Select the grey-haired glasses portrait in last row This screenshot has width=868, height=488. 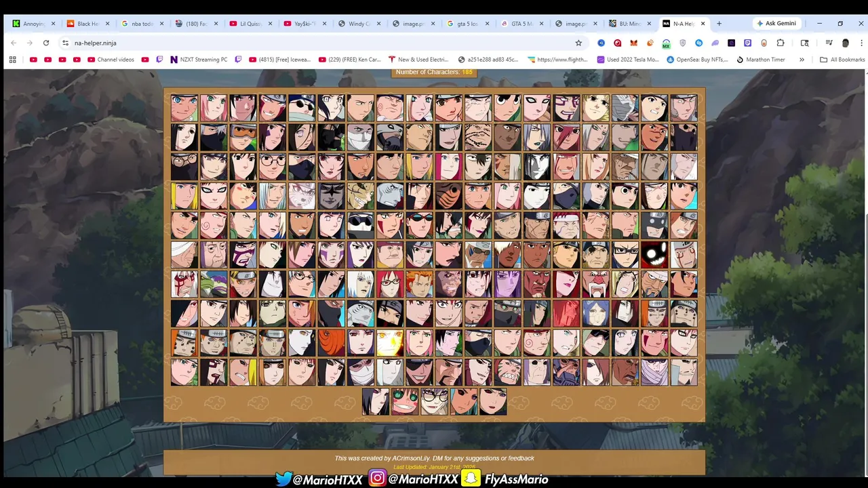435,402
